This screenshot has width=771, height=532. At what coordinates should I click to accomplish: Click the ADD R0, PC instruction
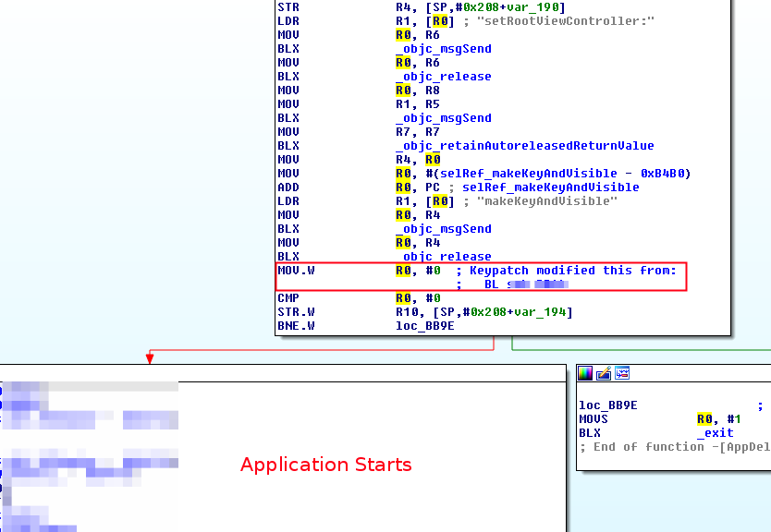[359, 187]
